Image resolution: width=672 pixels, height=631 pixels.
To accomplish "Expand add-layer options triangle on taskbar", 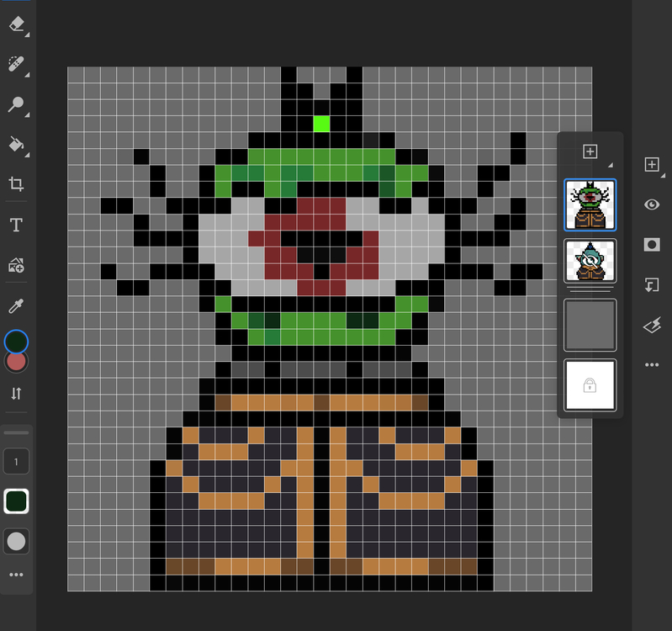I will click(x=663, y=175).
